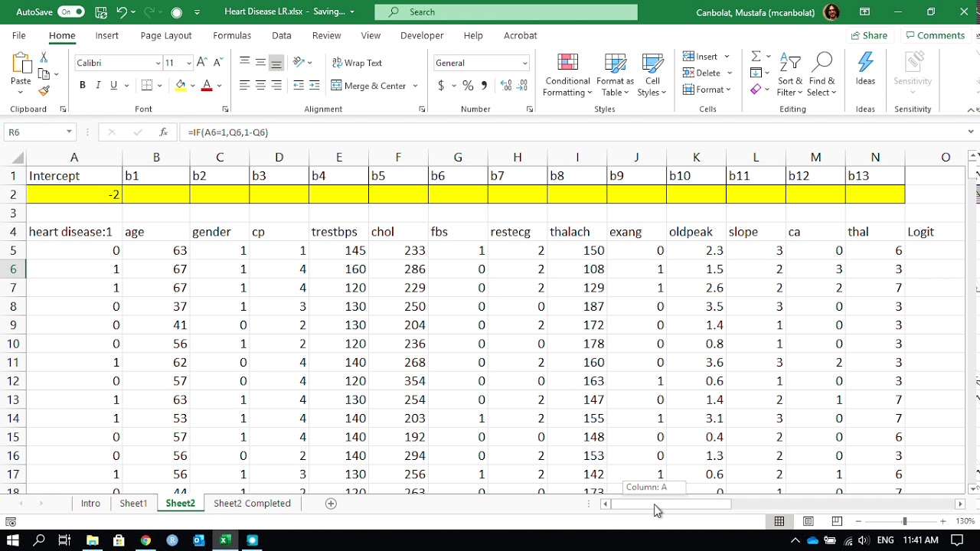Toggle Wrap Text
This screenshot has height=551, width=980.
(x=357, y=63)
